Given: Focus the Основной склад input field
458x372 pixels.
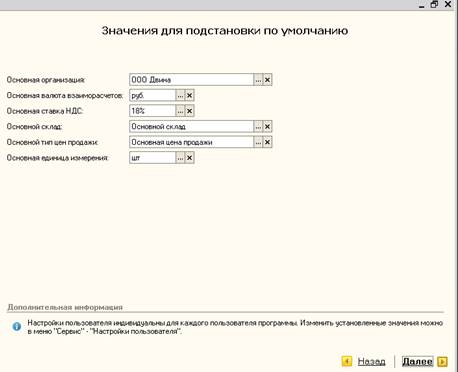Looking at the screenshot, I should (x=192, y=127).
